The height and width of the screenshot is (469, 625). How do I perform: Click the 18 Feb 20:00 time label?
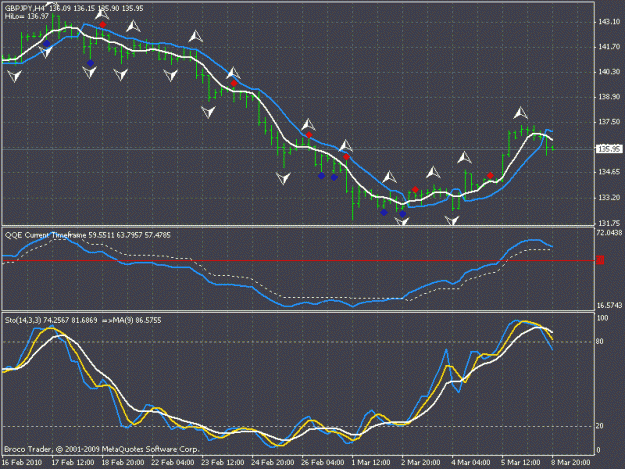(x=123, y=462)
